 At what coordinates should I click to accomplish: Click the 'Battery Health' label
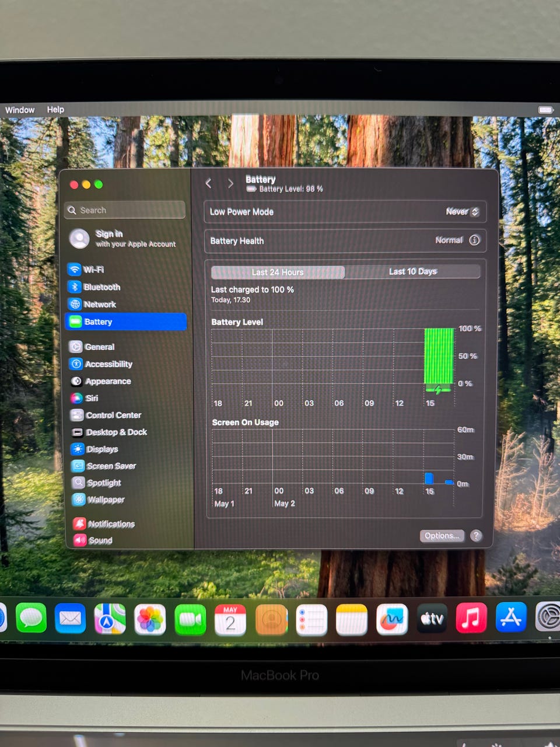tap(237, 241)
